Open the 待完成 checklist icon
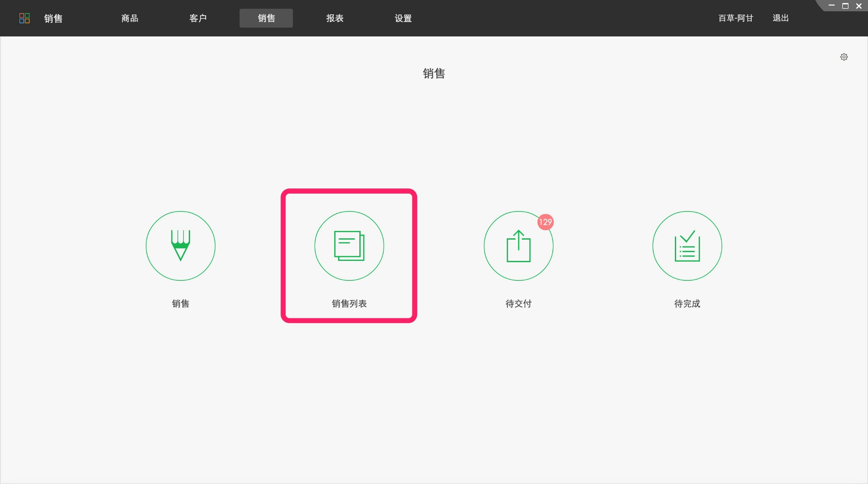Viewport: 868px width, 484px height. click(x=687, y=246)
